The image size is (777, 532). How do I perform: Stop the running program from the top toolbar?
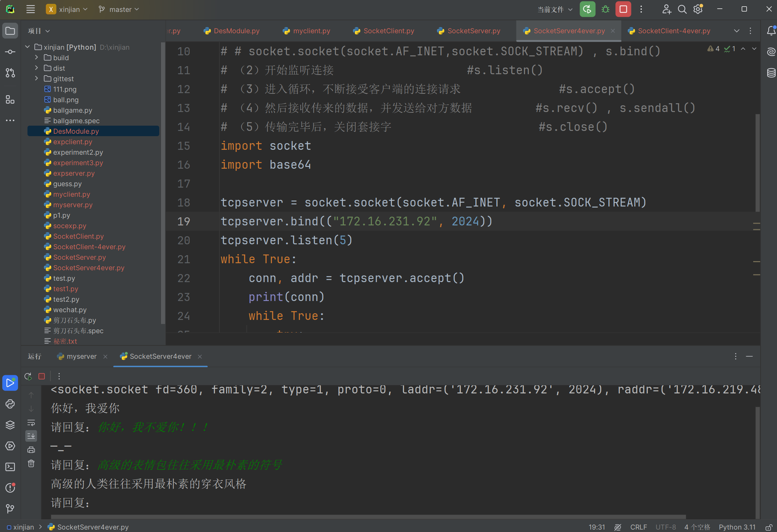click(623, 9)
